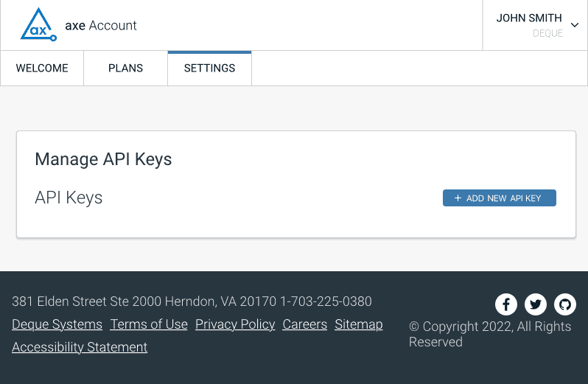Click the plus icon on Add API Key
This screenshot has height=384, width=588.
[x=458, y=198]
